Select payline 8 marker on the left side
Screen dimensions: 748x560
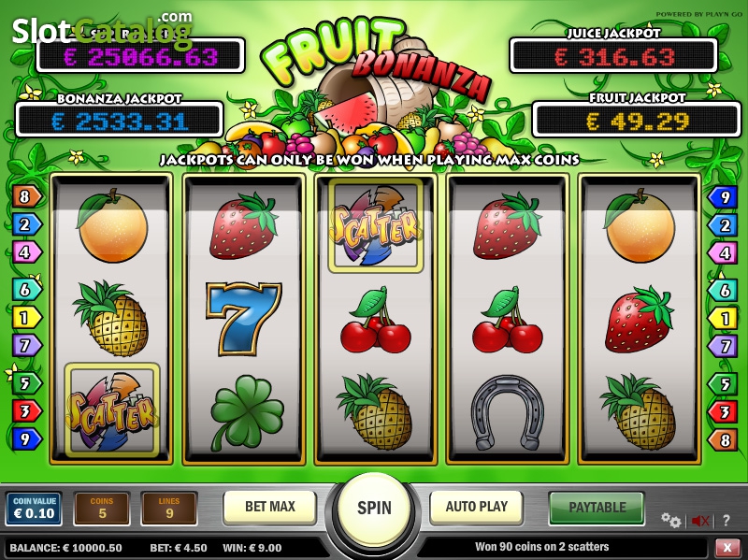click(26, 196)
